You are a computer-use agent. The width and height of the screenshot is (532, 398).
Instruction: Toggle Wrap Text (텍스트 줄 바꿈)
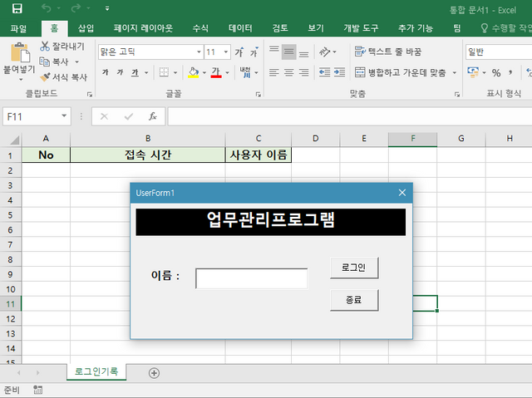click(388, 52)
